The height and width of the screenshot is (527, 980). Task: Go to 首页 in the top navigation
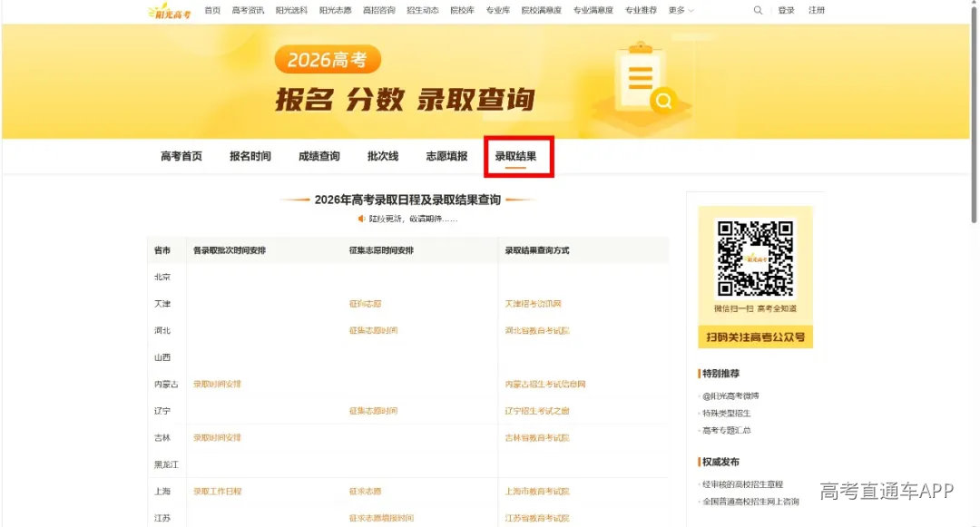click(x=212, y=10)
